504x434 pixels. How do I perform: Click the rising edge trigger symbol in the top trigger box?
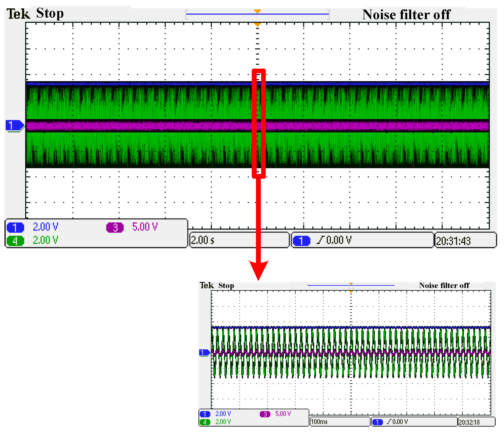coord(320,240)
